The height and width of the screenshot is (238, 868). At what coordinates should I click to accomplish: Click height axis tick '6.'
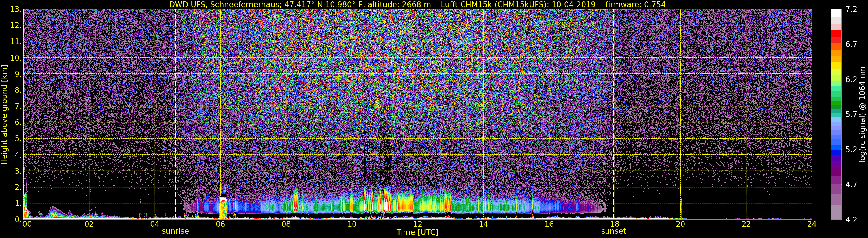point(18,123)
